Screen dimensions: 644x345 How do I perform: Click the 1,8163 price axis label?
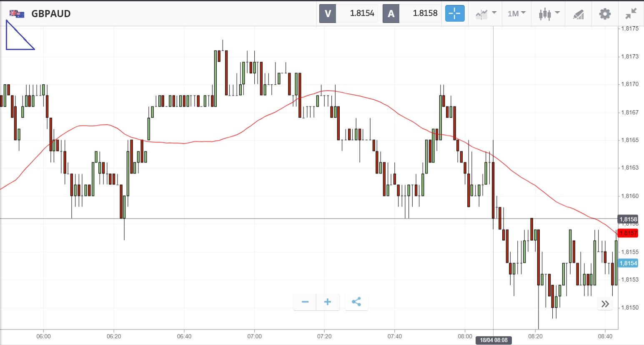629,167
